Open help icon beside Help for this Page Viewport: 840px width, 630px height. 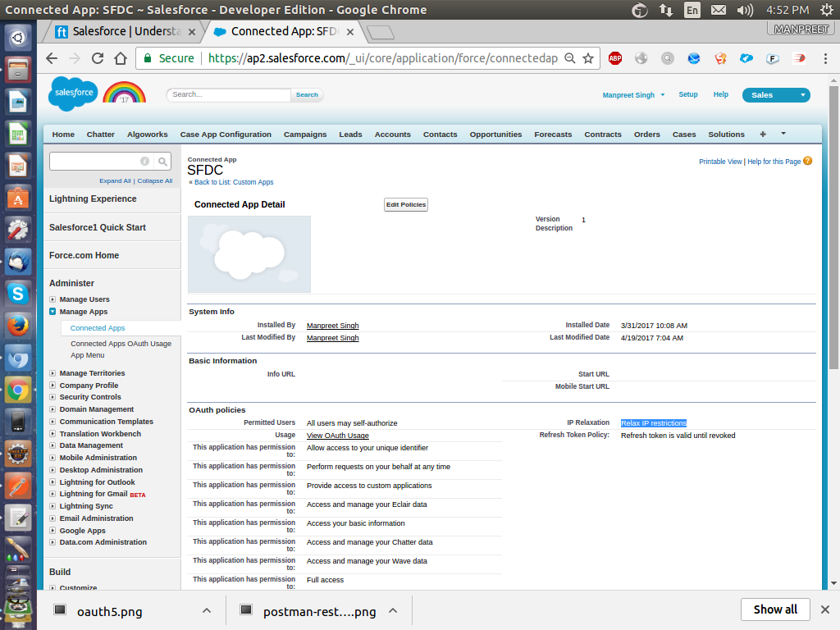pos(808,161)
